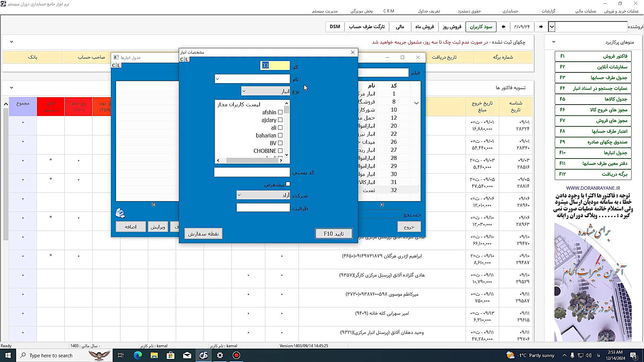644x362 pixels.
Task: Open Task View in taskbar
Action: 121,355
